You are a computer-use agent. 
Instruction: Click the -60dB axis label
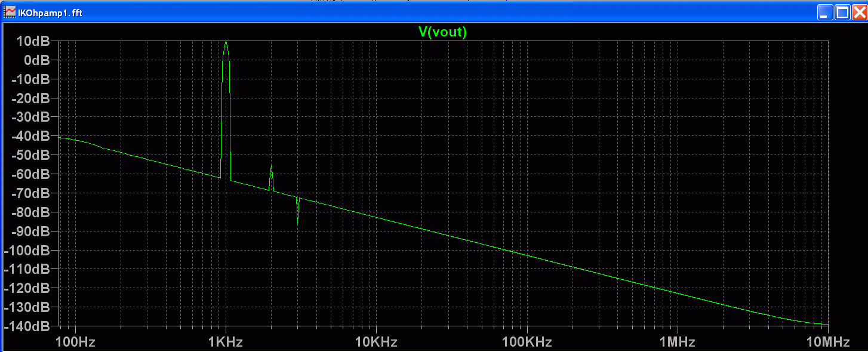click(x=32, y=174)
